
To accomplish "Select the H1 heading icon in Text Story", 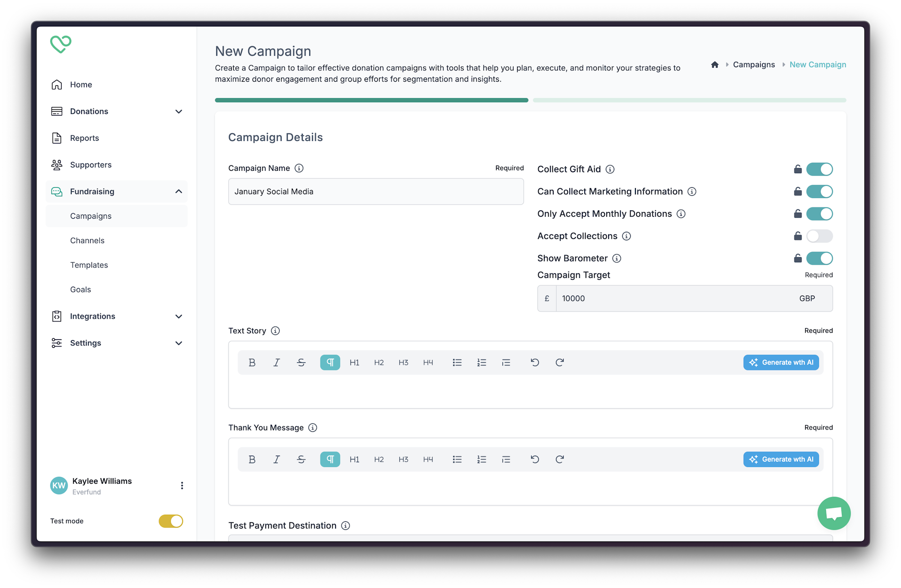I will pos(355,362).
